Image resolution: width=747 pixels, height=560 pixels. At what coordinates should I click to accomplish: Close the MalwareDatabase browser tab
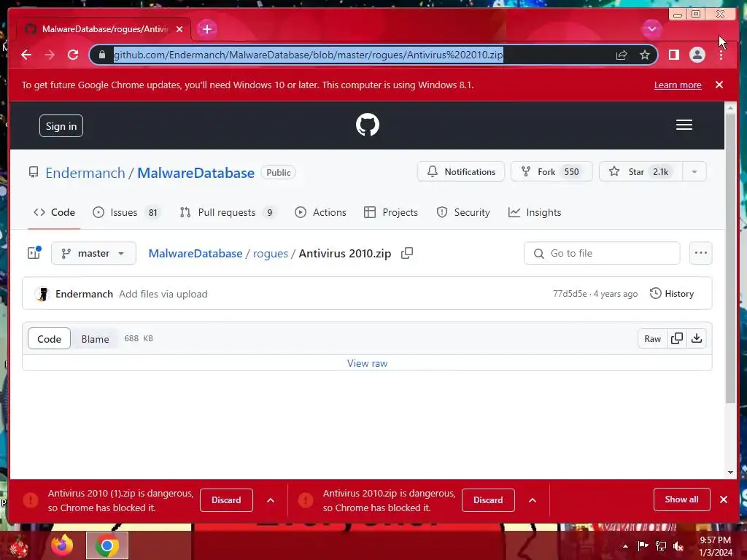179,29
